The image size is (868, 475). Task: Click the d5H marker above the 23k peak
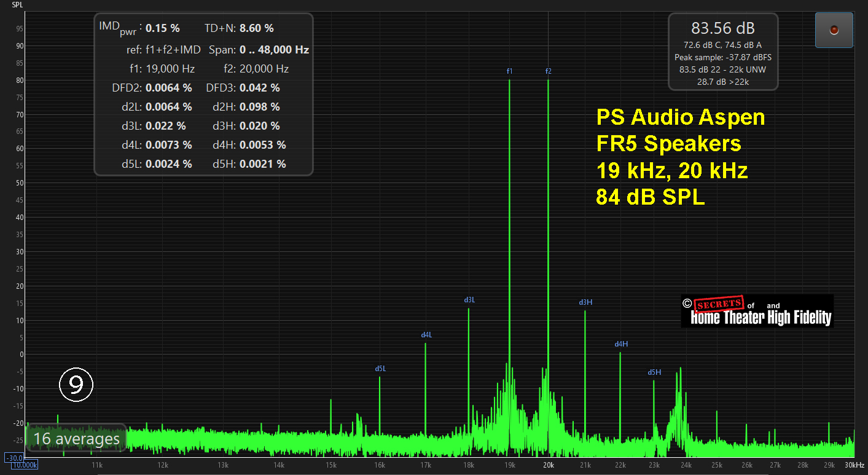tap(654, 372)
